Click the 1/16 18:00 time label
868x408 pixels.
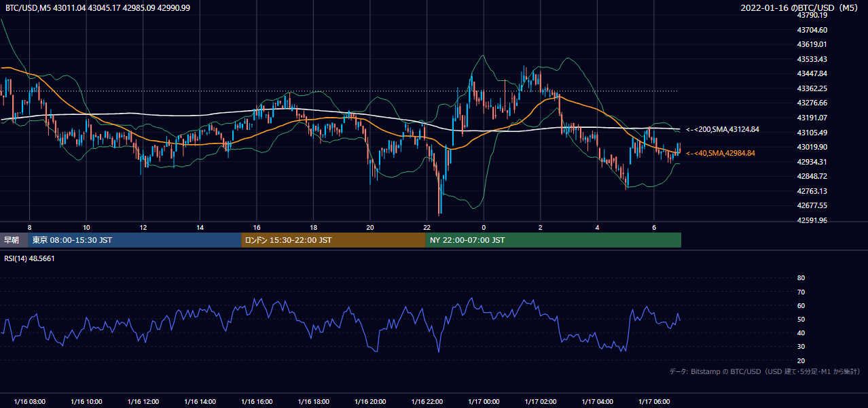pos(313,402)
